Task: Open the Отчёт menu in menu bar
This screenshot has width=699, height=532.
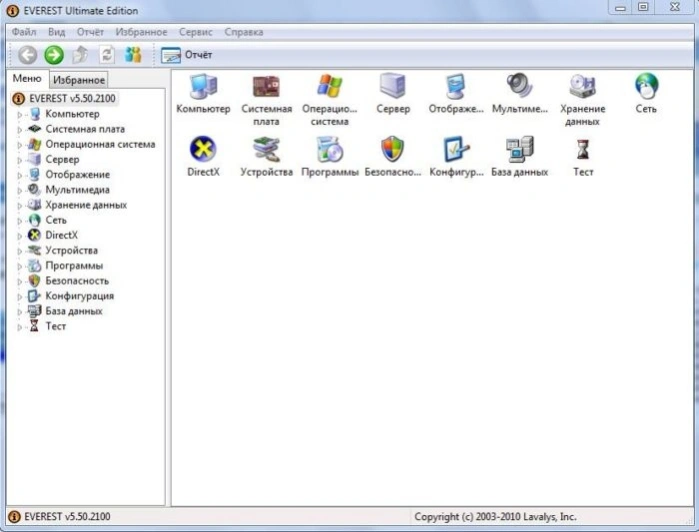Action: click(90, 32)
